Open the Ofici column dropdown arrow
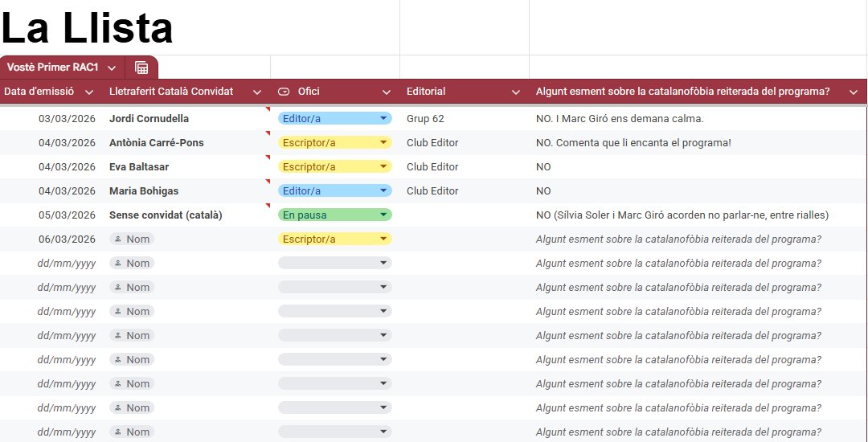 pos(387,92)
